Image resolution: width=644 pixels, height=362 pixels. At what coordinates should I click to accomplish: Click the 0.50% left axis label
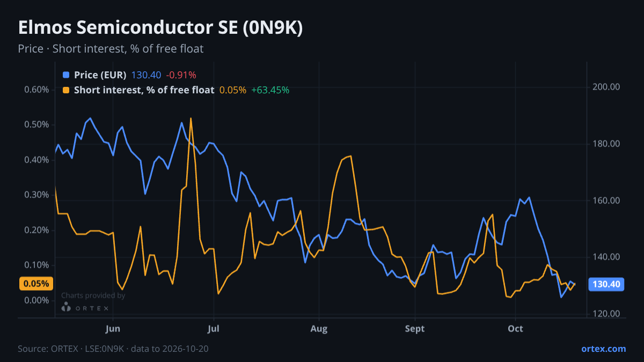[x=36, y=124]
